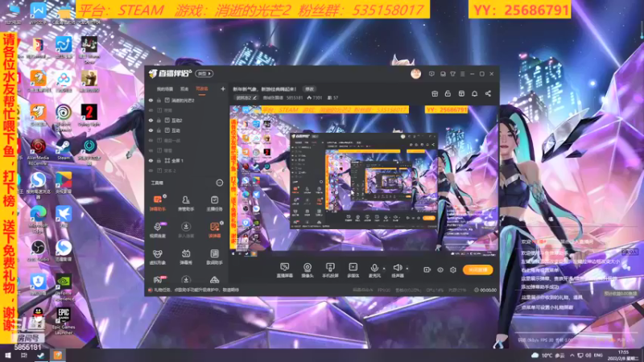Image resolution: width=644 pixels, height=362 pixels.
Task: Select the 全屏 1 source row
Action: [187, 160]
